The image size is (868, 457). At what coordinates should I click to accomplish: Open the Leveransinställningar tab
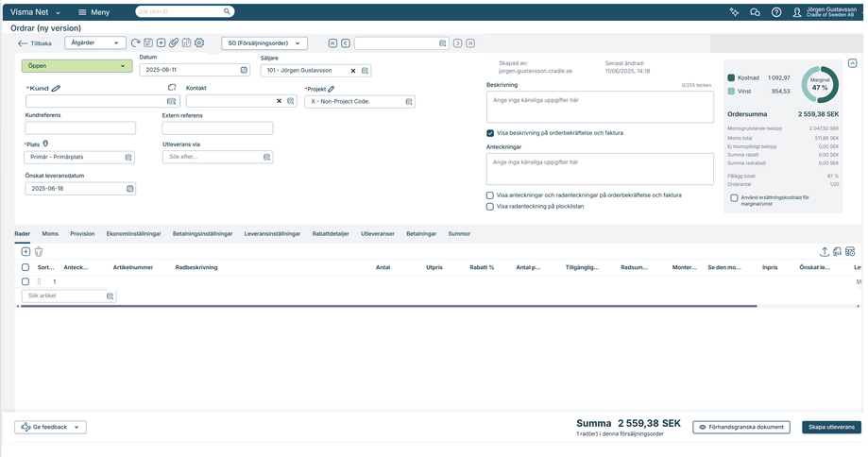tap(272, 234)
